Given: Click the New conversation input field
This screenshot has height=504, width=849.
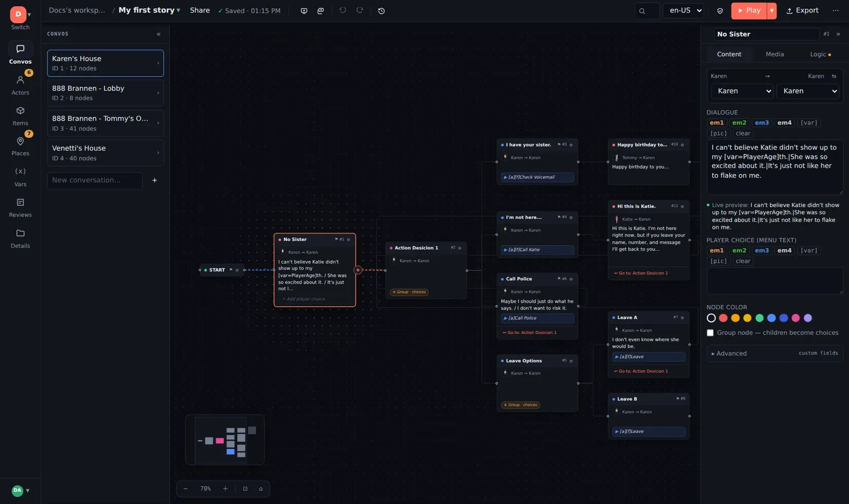Looking at the screenshot, I should [95, 180].
